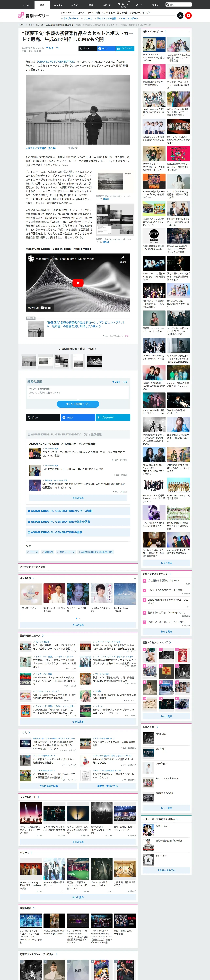Switch to the コミック top tab
210x980 pixels.
click(58, 5)
